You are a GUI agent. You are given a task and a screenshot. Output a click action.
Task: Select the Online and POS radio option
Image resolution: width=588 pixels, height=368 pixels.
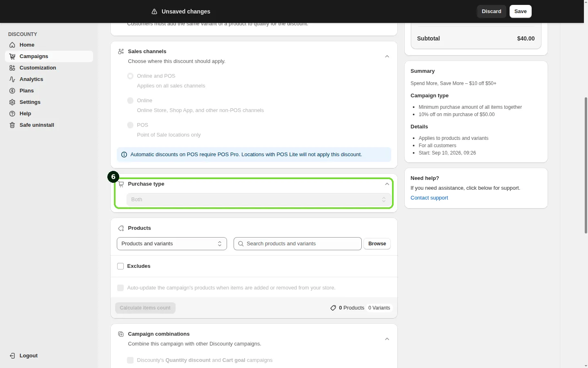tap(130, 76)
